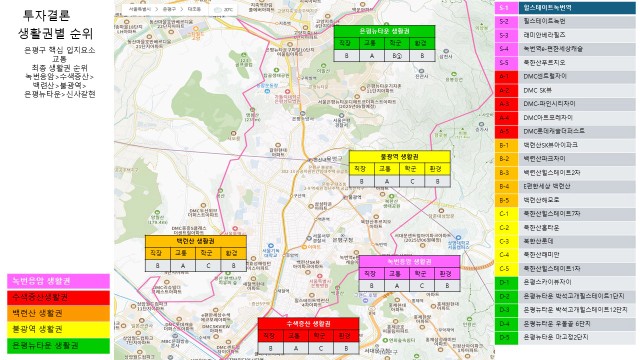
Task: Click the red 수색증산생활권 legend box
Action: pyautogui.click(x=58, y=297)
